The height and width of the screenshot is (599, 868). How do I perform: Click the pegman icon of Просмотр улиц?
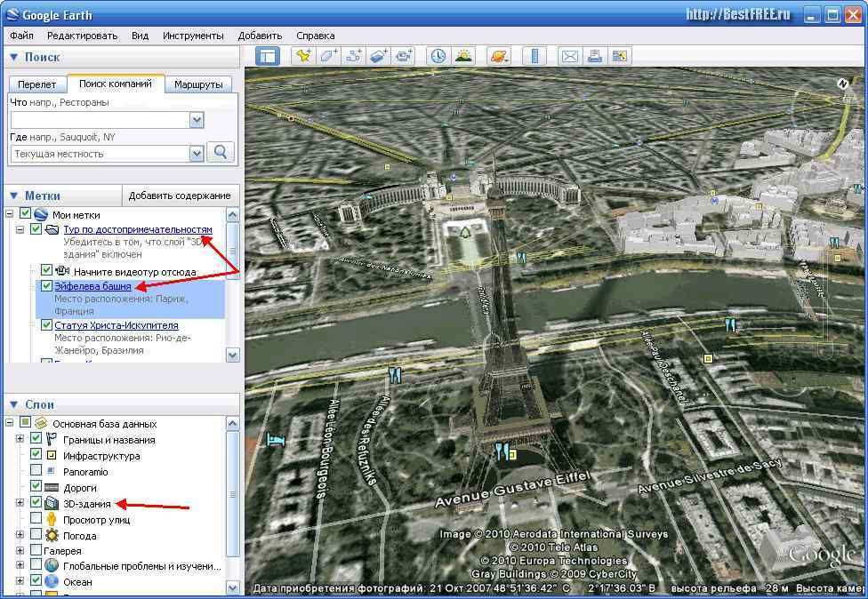(52, 519)
